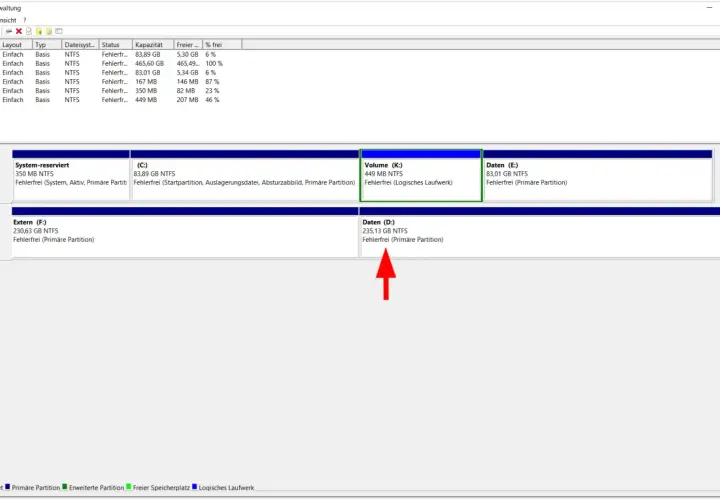720x500 pixels.
Task: Select the Daten (D:) partition block
Action: pos(540,232)
